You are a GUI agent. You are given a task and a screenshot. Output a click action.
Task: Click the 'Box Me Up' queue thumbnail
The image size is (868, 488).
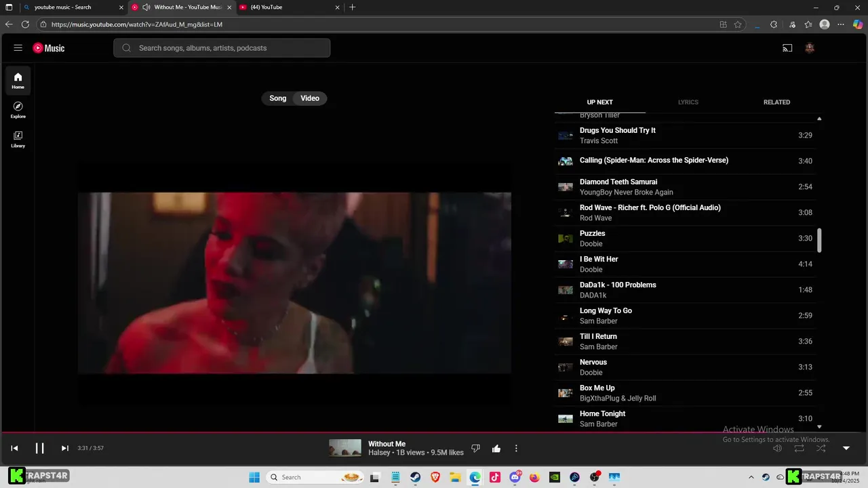coord(566,393)
